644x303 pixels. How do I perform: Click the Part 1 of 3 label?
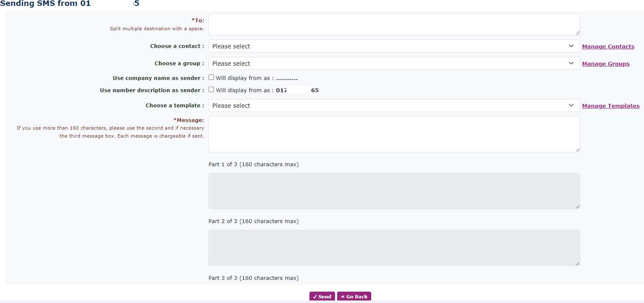point(253,165)
